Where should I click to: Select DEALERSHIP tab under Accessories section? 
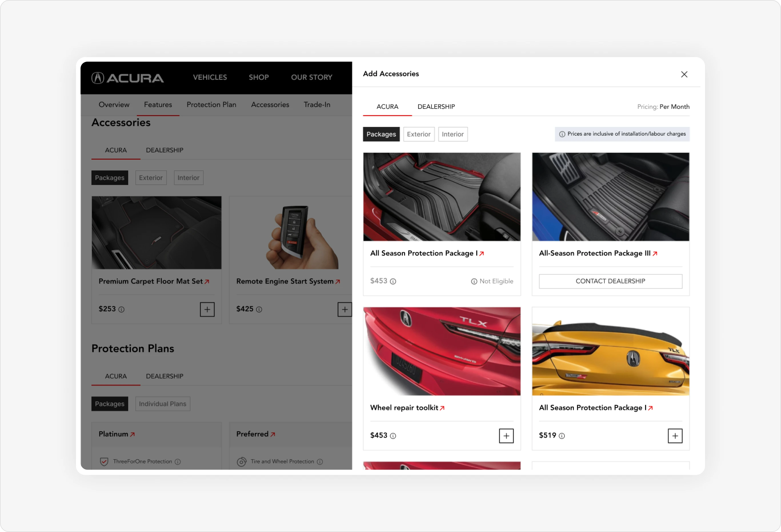click(165, 150)
